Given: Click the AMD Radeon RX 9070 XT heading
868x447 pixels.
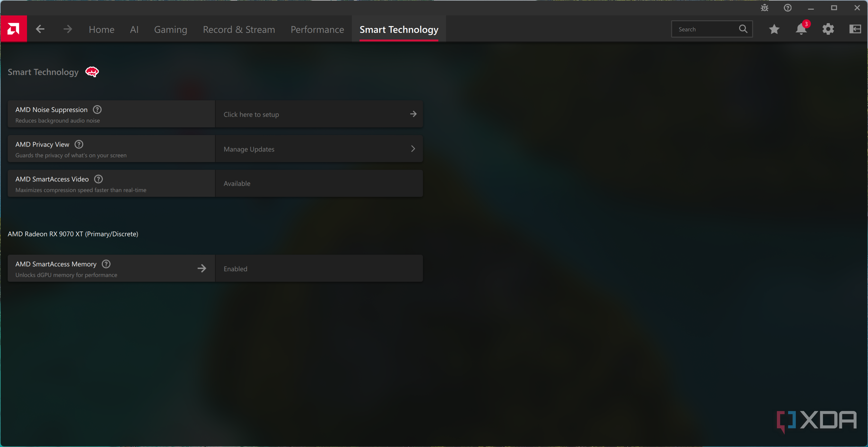Looking at the screenshot, I should (x=73, y=234).
